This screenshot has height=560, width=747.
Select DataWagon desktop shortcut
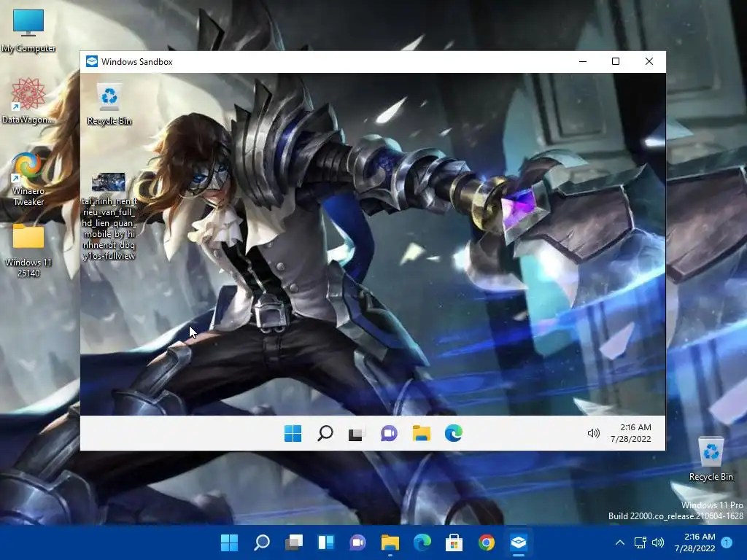click(x=28, y=101)
